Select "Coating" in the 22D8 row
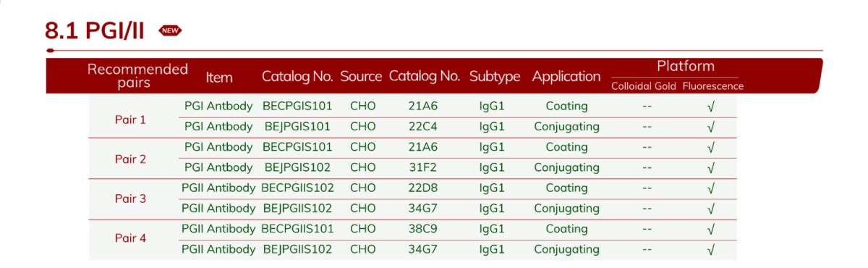868x268 pixels. [567, 188]
